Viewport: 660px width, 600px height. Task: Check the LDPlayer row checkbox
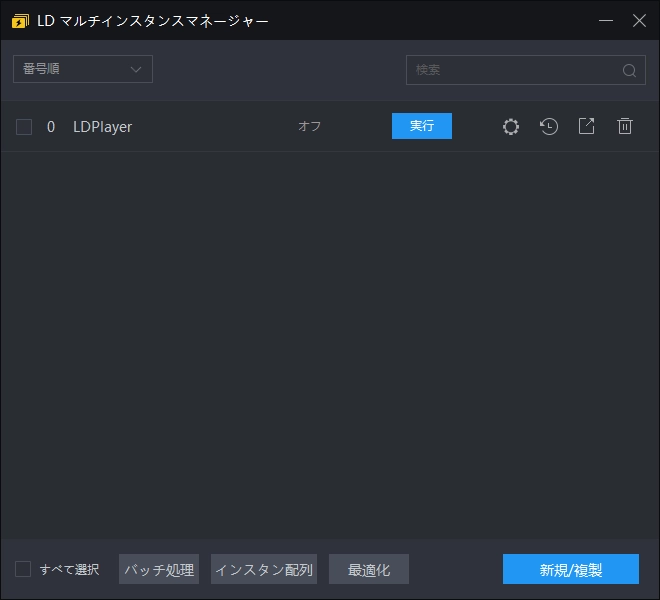(24, 126)
